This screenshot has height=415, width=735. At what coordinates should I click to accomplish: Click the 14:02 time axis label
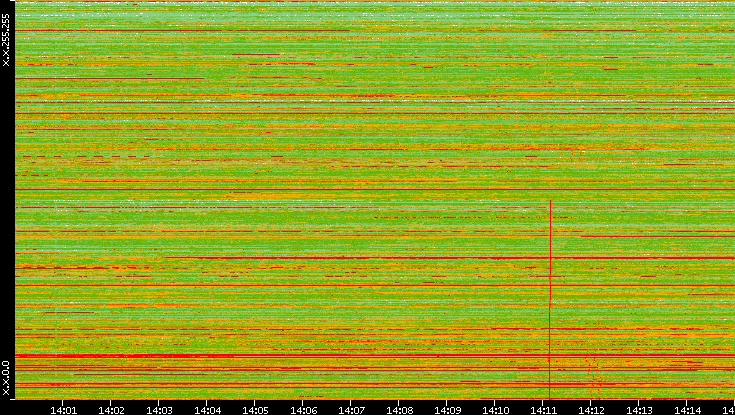pyautogui.click(x=111, y=410)
